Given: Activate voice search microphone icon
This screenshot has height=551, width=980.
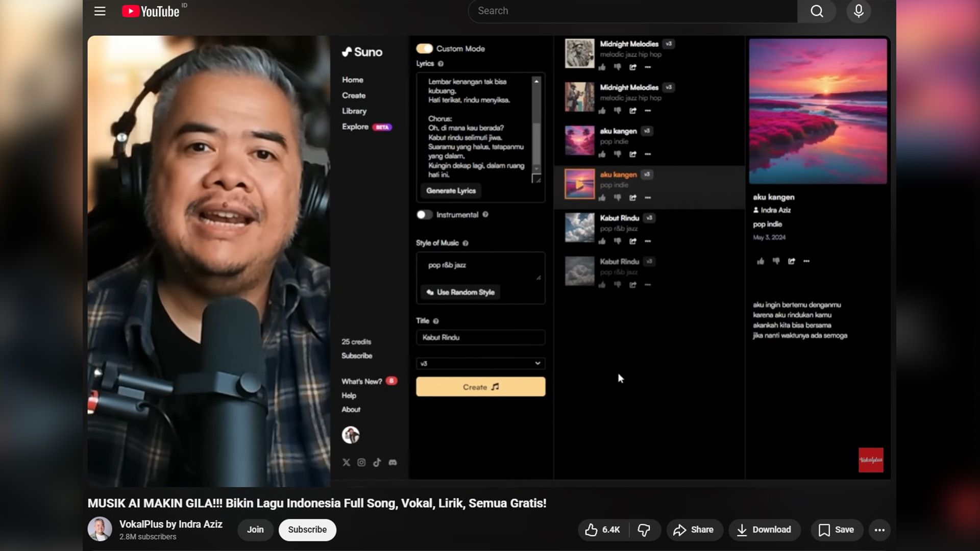Looking at the screenshot, I should coord(859,11).
